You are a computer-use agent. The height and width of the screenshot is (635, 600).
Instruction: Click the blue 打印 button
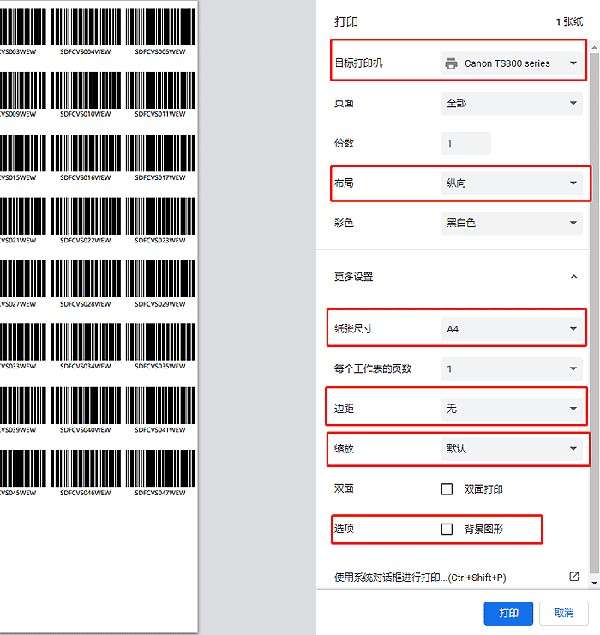pos(508,613)
